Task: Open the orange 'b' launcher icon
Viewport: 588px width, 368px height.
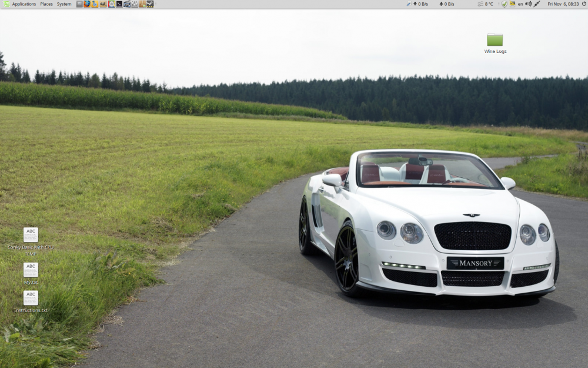Action: tap(95, 4)
